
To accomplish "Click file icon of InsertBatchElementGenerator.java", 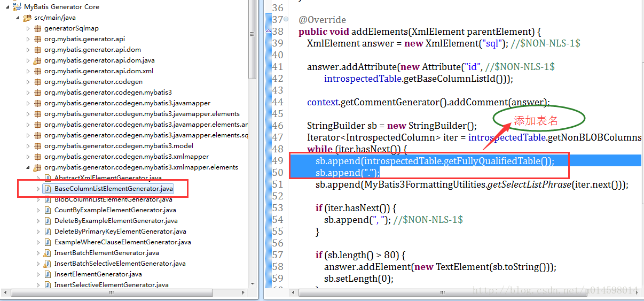I will 48,253.
